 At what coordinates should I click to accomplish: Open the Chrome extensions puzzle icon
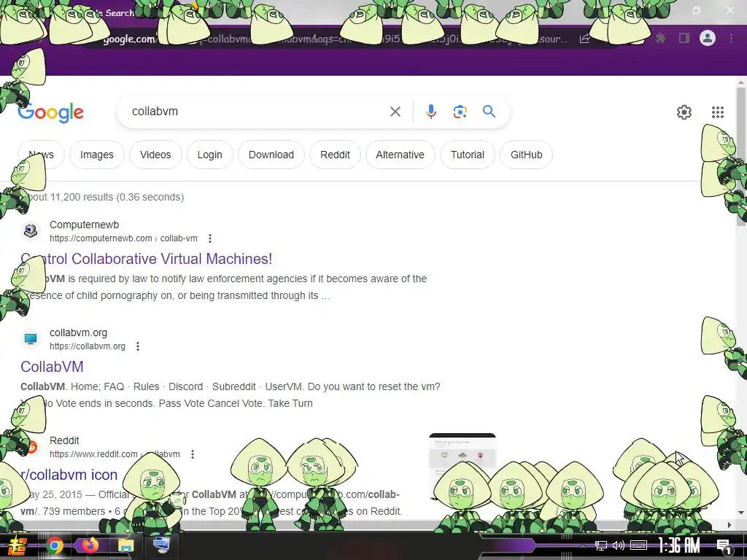(x=661, y=38)
